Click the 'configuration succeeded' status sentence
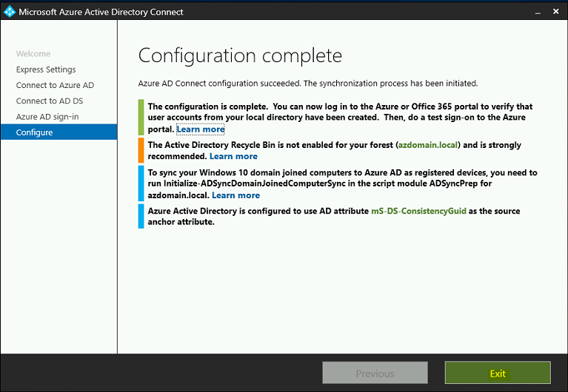Viewport: 568px width, 392px height. [308, 84]
